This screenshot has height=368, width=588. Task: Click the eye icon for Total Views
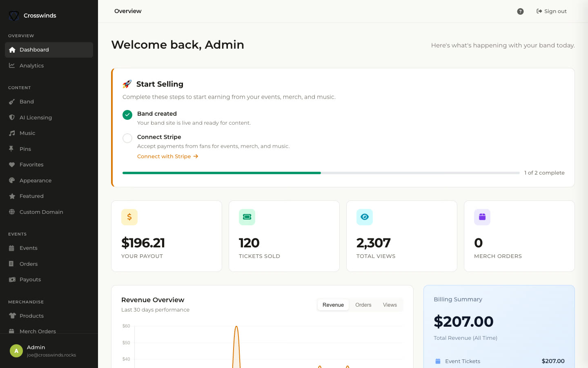[365, 217]
